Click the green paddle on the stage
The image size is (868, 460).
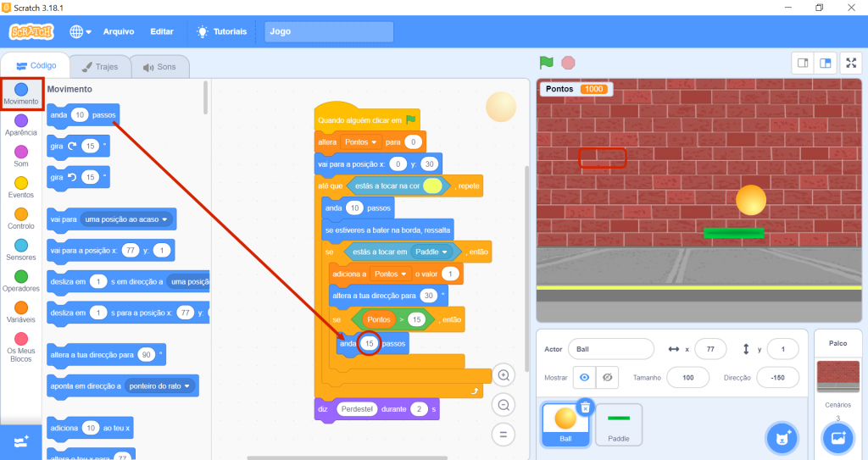[733, 233]
